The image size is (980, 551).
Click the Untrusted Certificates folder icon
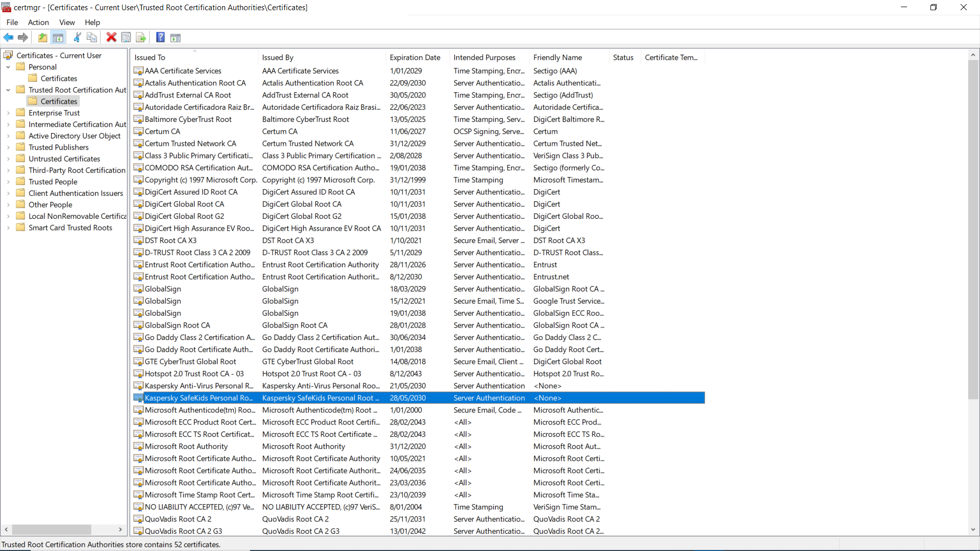click(20, 159)
